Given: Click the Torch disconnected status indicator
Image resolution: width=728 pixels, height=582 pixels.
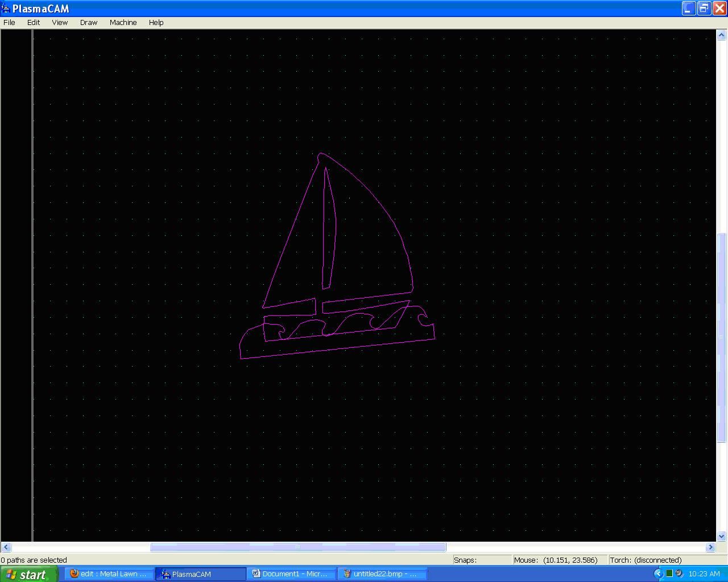Looking at the screenshot, I should coord(646,560).
